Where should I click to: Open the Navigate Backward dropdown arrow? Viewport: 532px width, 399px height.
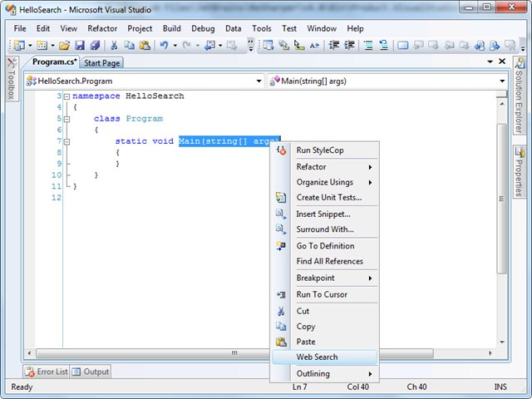pyautogui.click(x=220, y=45)
